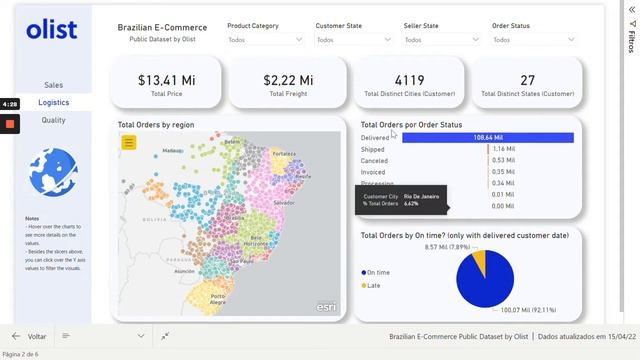Switch to the Quality page
The width and height of the screenshot is (640, 360).
tap(53, 120)
